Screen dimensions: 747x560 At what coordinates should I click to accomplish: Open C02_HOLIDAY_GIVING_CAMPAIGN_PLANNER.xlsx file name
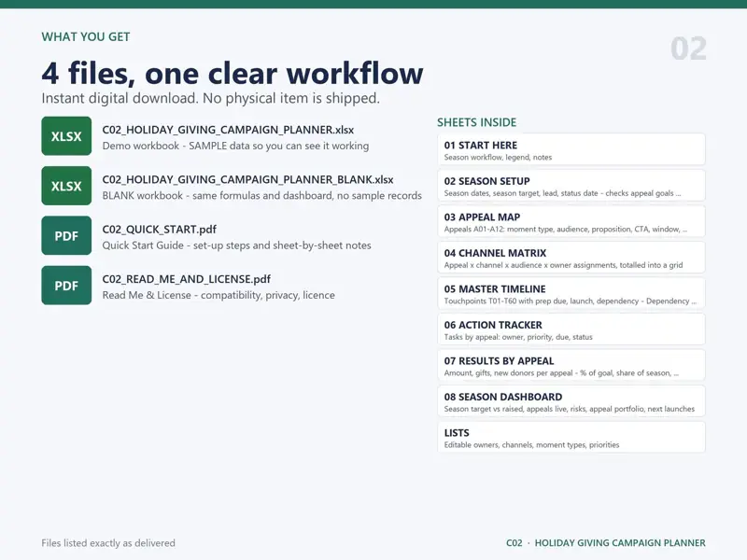(228, 130)
